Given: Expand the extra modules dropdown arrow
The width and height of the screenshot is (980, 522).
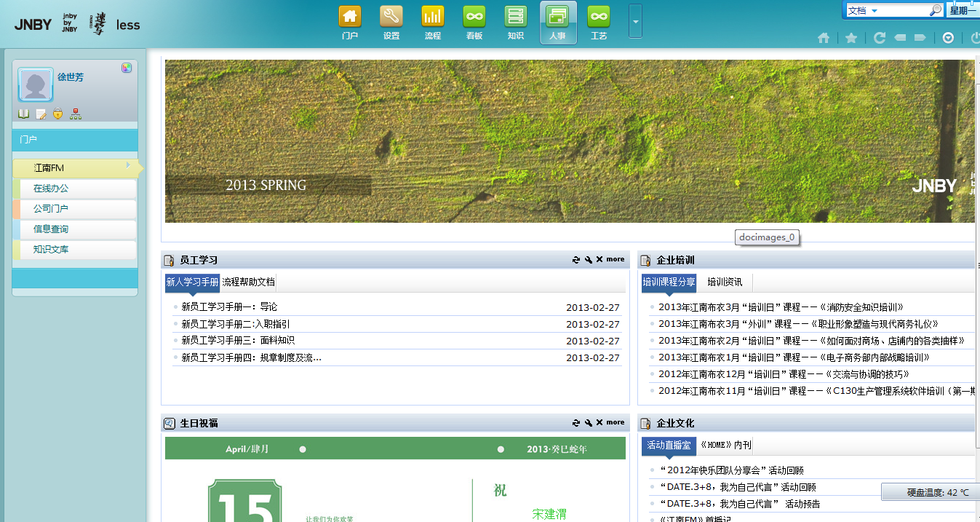Looking at the screenshot, I should pos(635,22).
